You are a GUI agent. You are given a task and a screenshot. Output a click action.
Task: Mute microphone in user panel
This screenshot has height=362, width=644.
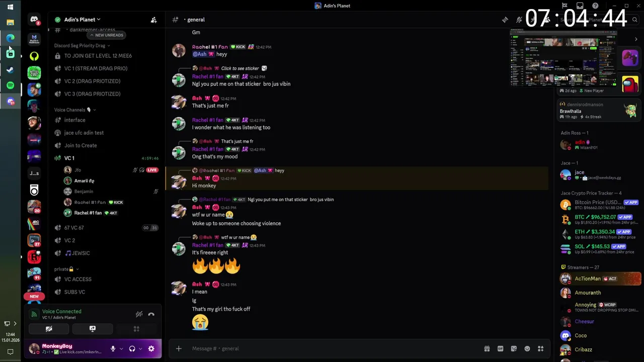[x=113, y=348]
